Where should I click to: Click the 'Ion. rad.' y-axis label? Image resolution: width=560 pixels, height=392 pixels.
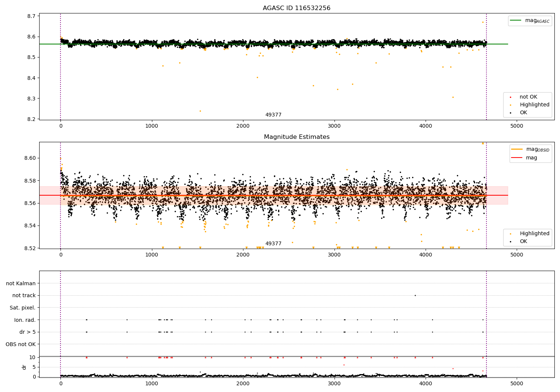tap(25, 320)
